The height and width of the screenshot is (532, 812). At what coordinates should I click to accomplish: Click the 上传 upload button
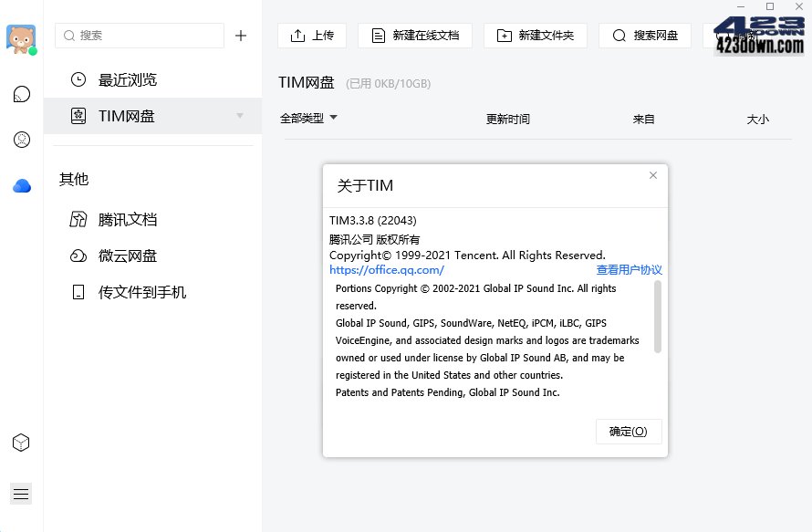pos(312,36)
